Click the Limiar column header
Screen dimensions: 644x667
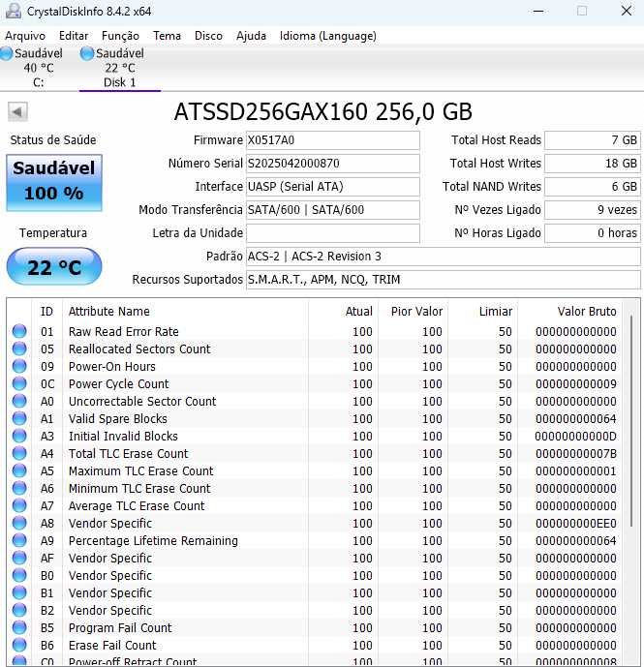[x=482, y=312]
